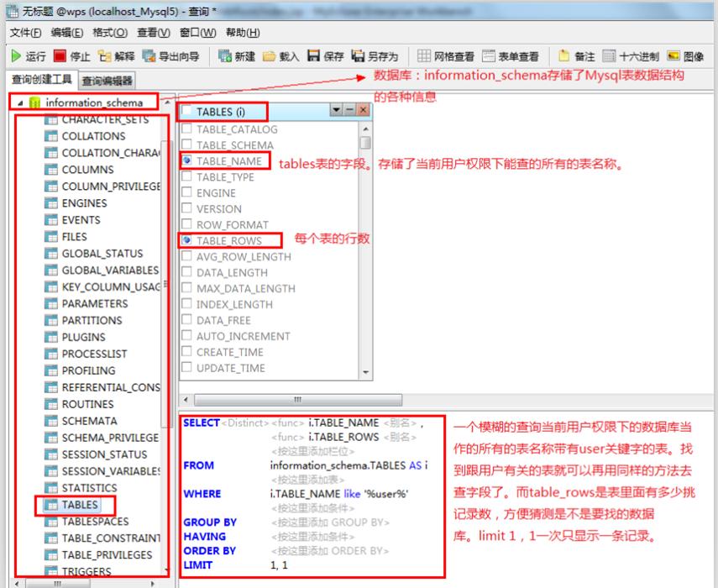Click the down arrow of the TABLES field list scrollbar
Viewport: 718px width, 588px height.
[x=365, y=372]
